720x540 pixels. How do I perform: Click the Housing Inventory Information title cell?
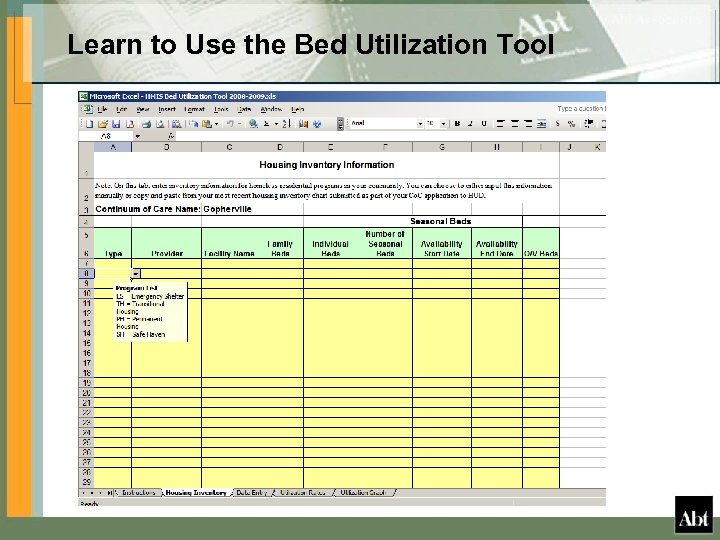click(x=326, y=165)
